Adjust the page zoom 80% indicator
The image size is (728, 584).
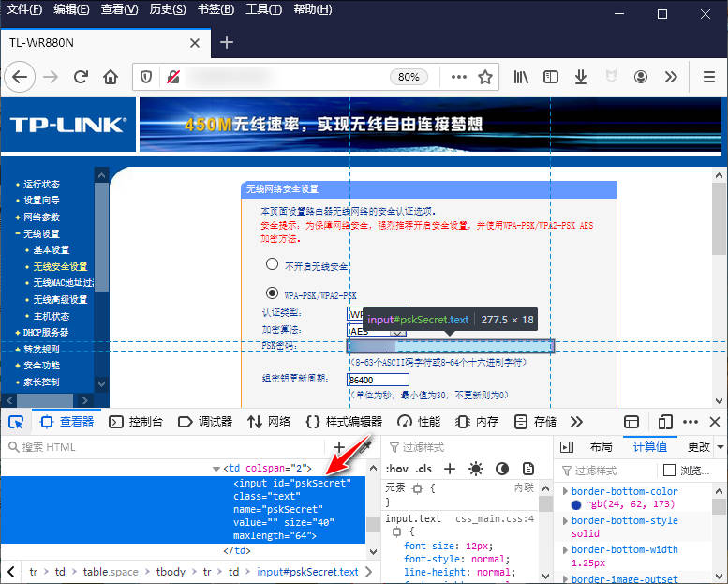pyautogui.click(x=409, y=77)
